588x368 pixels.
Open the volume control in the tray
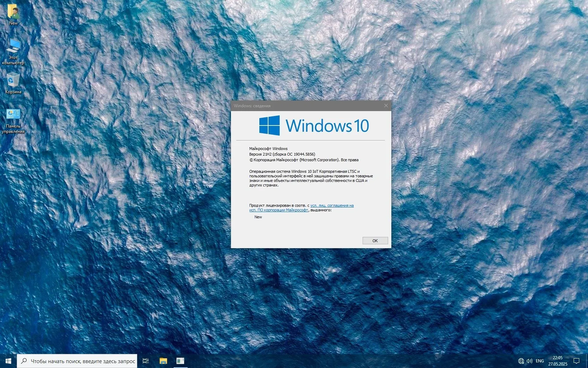[529, 361]
